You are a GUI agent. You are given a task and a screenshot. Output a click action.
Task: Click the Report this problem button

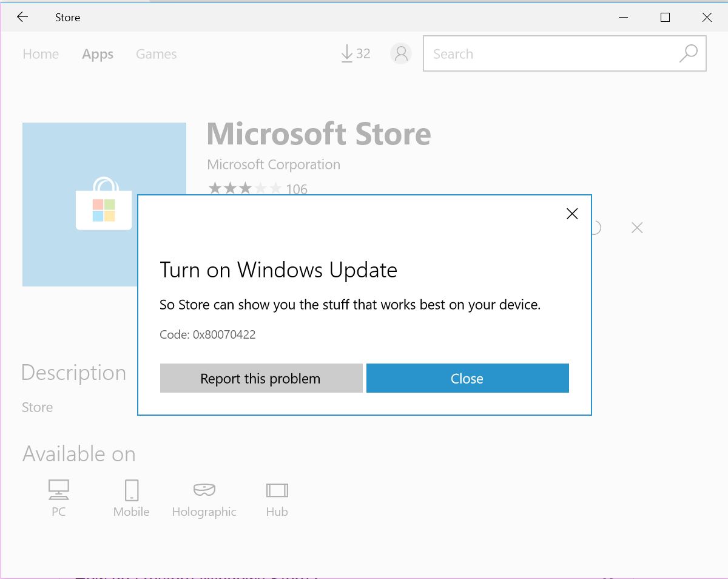(261, 378)
